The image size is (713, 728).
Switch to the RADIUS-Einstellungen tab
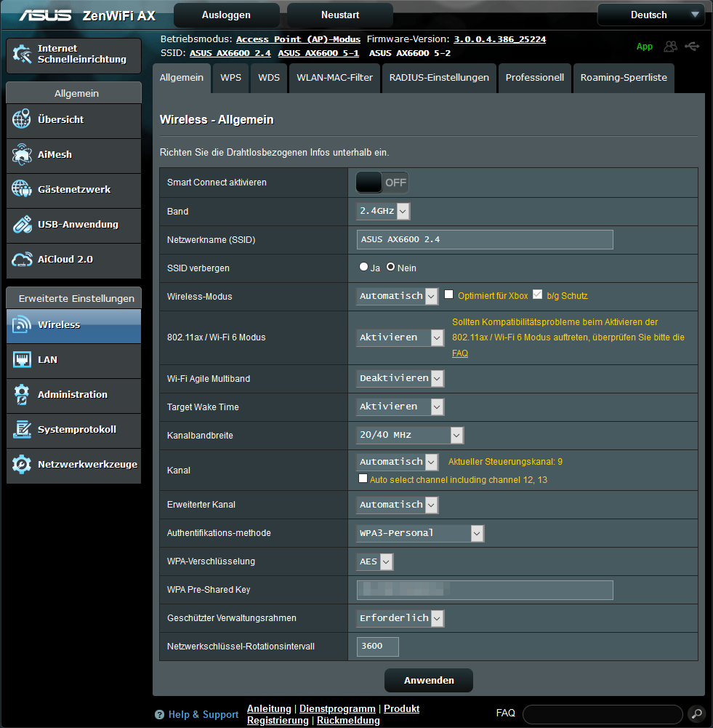(439, 78)
